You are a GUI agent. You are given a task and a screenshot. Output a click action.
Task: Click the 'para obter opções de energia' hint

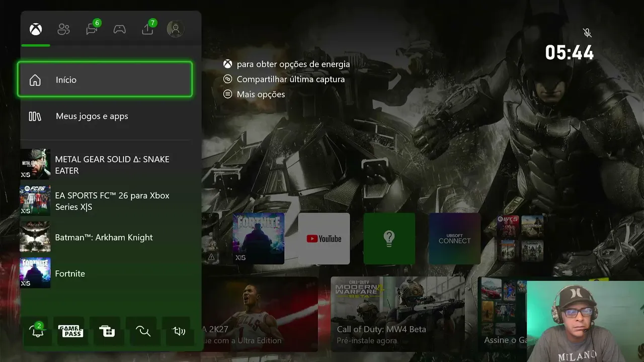point(287,64)
